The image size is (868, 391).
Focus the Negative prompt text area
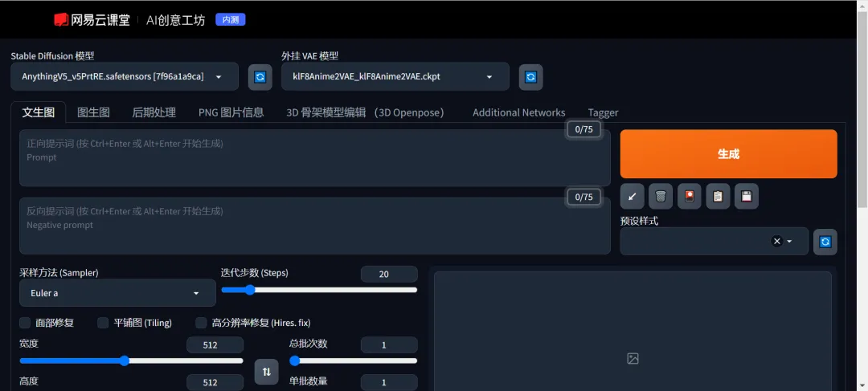click(x=315, y=226)
